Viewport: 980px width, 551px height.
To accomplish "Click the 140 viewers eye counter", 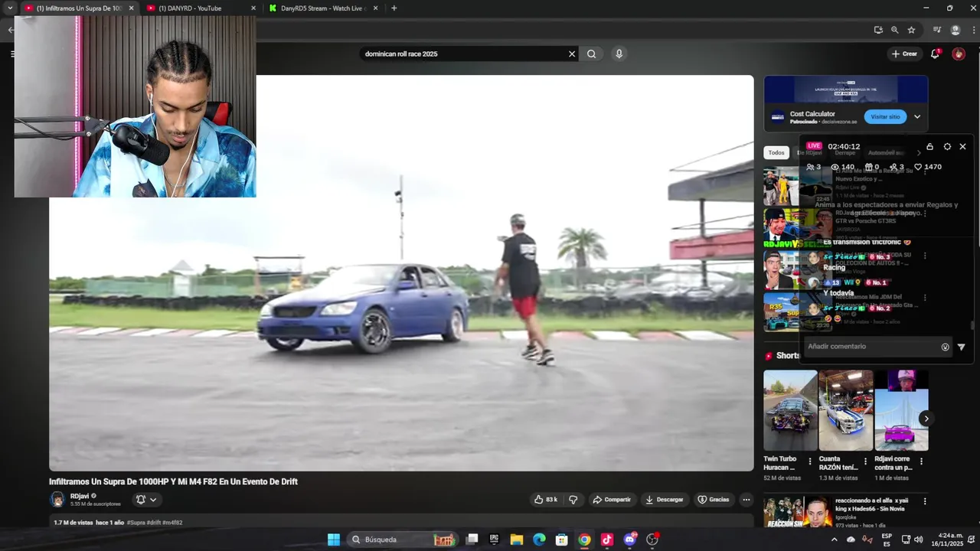I will (x=842, y=167).
